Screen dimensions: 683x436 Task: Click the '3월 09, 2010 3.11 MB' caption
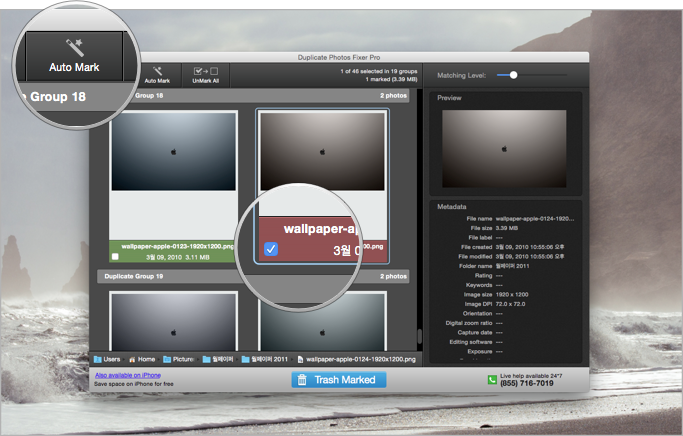(x=178, y=257)
